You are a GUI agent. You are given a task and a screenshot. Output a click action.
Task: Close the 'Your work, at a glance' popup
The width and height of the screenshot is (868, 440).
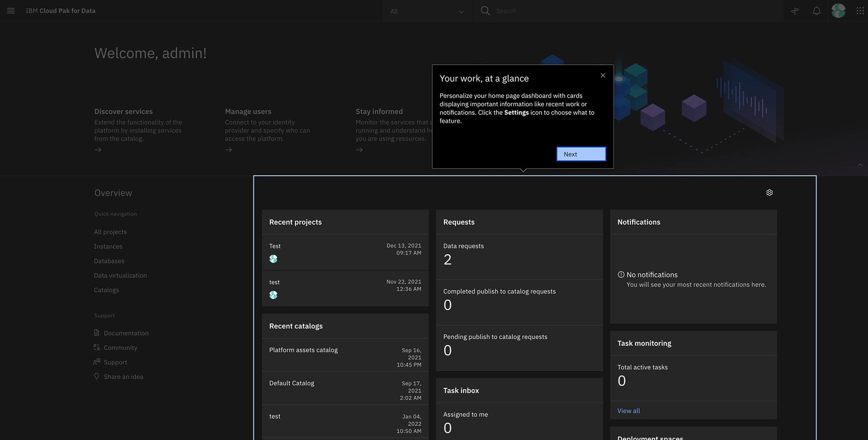point(603,76)
